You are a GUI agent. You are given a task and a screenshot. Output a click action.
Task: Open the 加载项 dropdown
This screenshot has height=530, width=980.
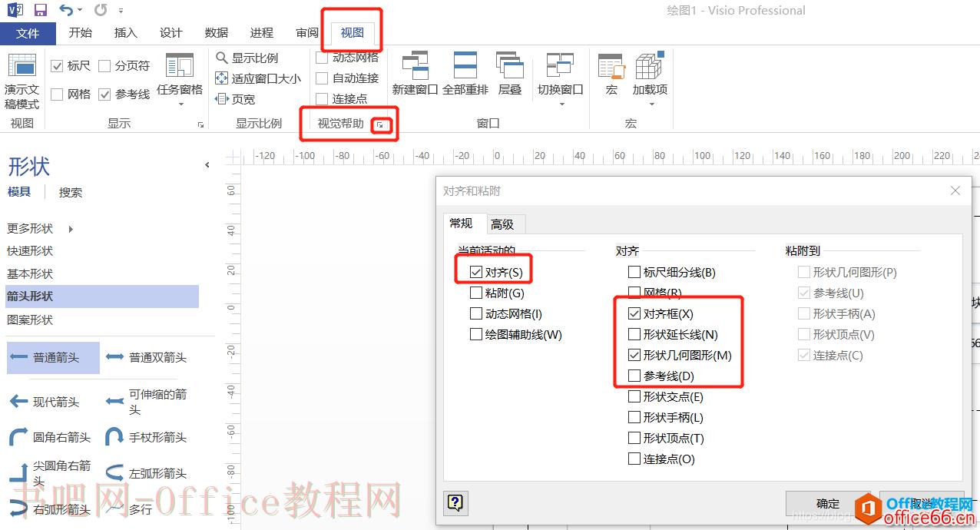pyautogui.click(x=650, y=81)
